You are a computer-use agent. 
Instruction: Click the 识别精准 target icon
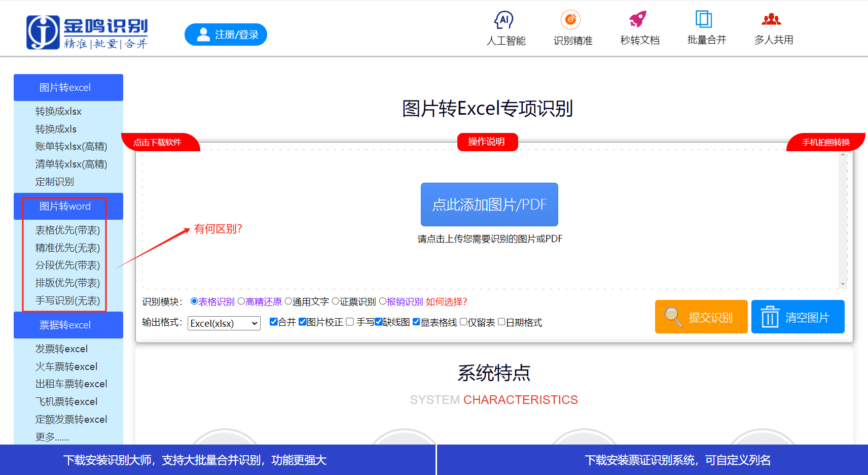570,20
